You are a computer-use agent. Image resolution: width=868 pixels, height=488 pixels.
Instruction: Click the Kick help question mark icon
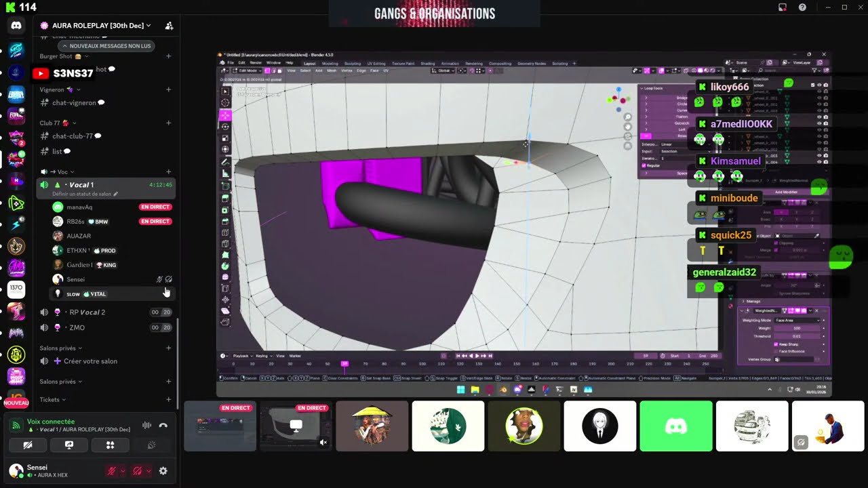pos(802,7)
